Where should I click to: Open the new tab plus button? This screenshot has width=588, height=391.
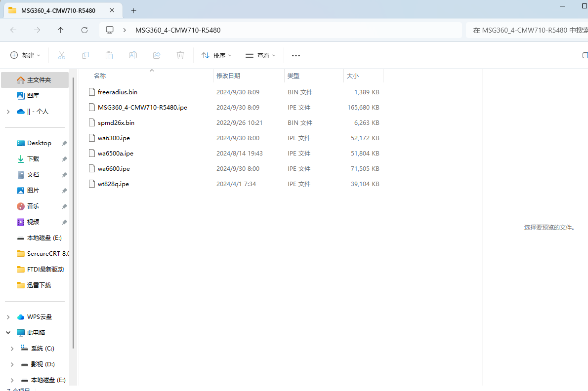(x=133, y=10)
